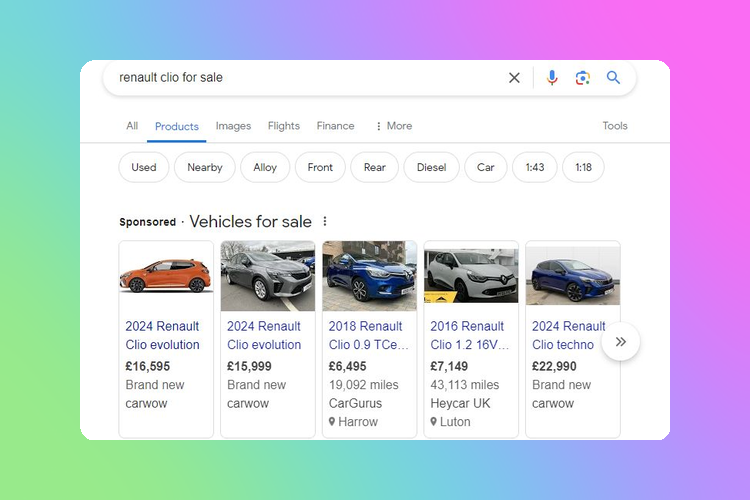Apply the Used filter chip
The height and width of the screenshot is (500, 750).
[x=143, y=167]
